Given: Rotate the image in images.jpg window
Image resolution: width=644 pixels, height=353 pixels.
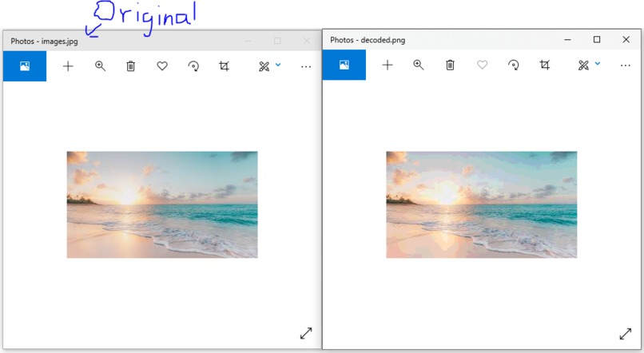Looking at the screenshot, I should (193, 66).
